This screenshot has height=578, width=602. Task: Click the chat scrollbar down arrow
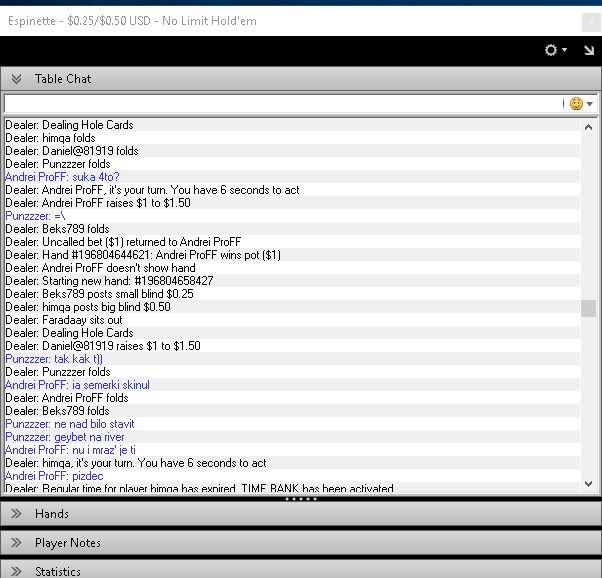tap(588, 484)
